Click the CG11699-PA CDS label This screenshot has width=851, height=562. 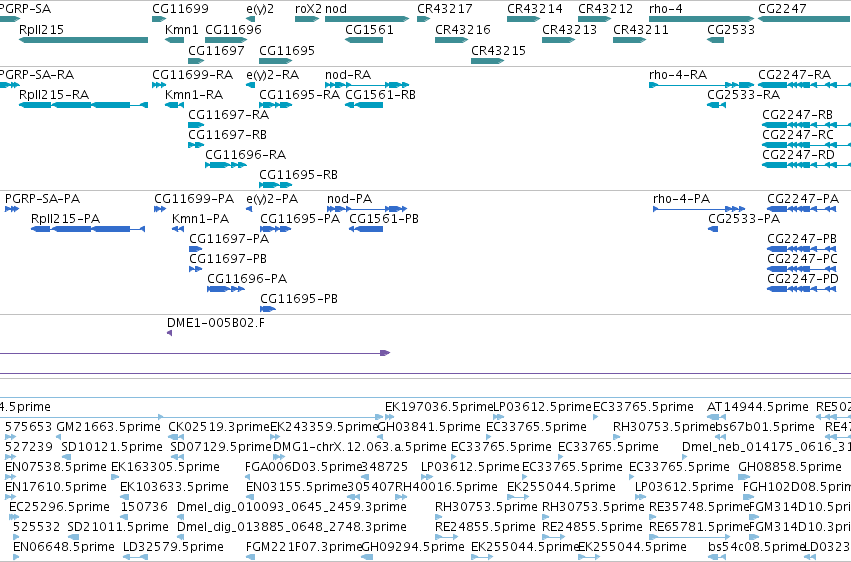pyautogui.click(x=194, y=199)
